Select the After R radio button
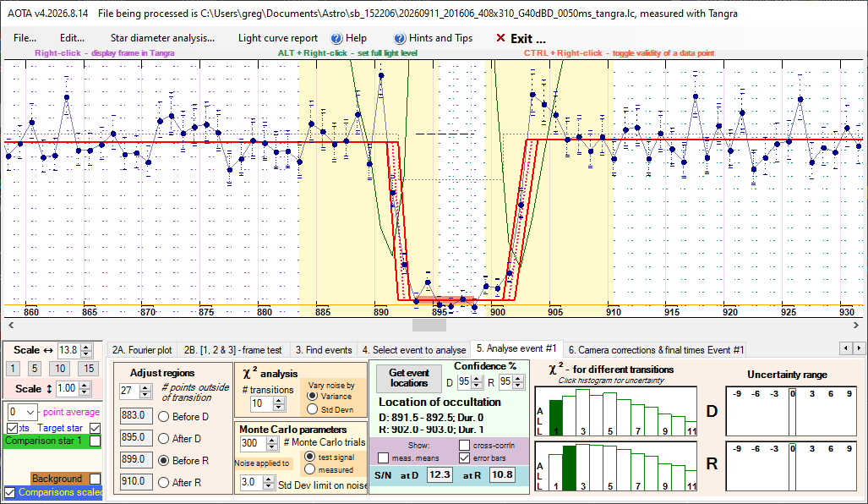Screen dimensions: 868x504 pos(163,482)
